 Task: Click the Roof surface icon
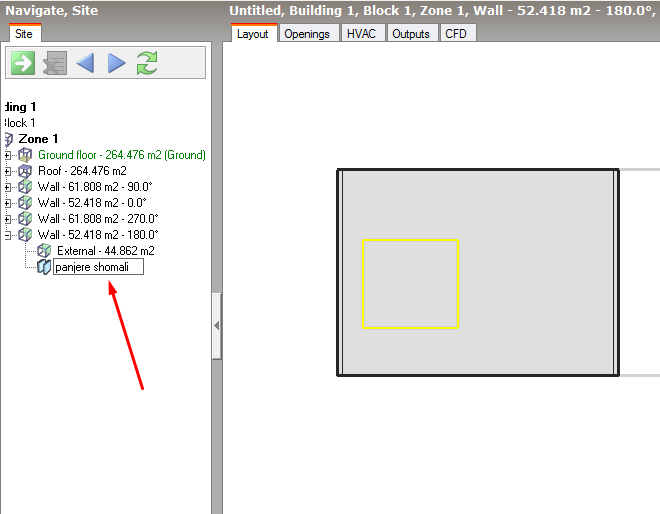tap(25, 171)
